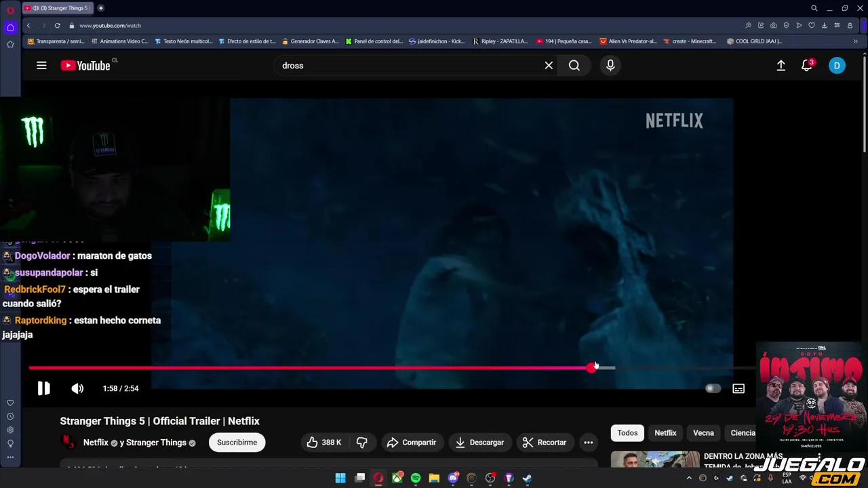Open Opera sidebar history clock icon

click(10, 416)
